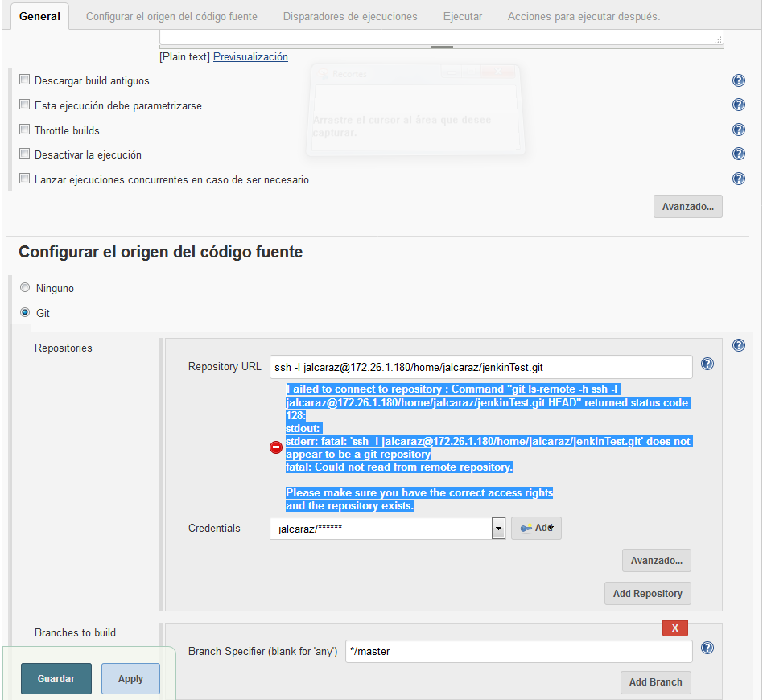Expand Avanzado options under Credentials
Viewport: 763px width, 700px height.
point(656,560)
